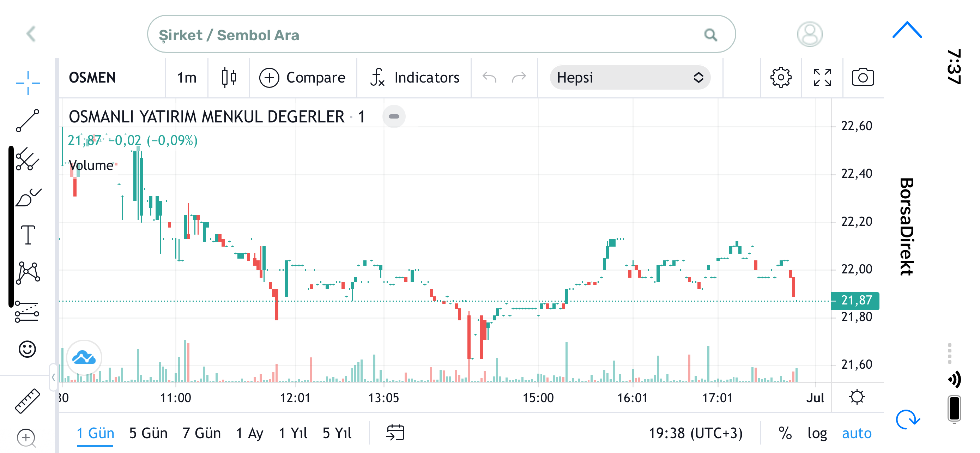Click the 22,60 price axis label
Viewport: 980px width, 453px height.
coord(857,126)
